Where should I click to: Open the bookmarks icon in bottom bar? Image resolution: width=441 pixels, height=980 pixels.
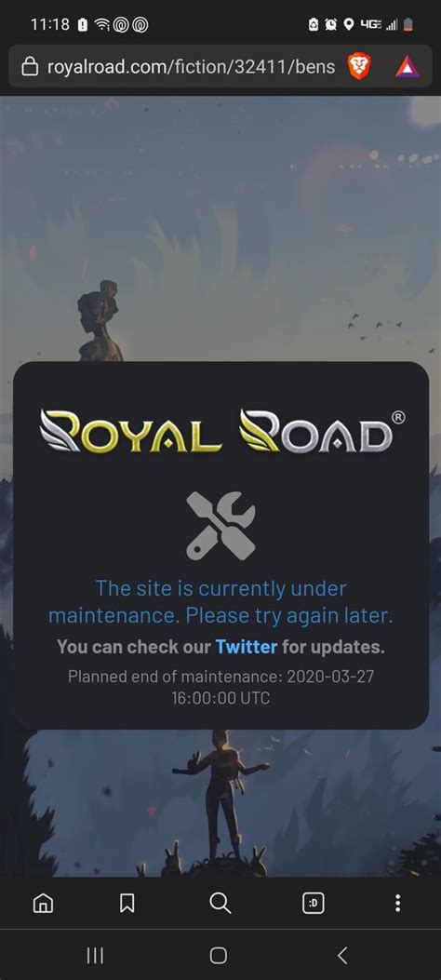pyautogui.click(x=127, y=903)
